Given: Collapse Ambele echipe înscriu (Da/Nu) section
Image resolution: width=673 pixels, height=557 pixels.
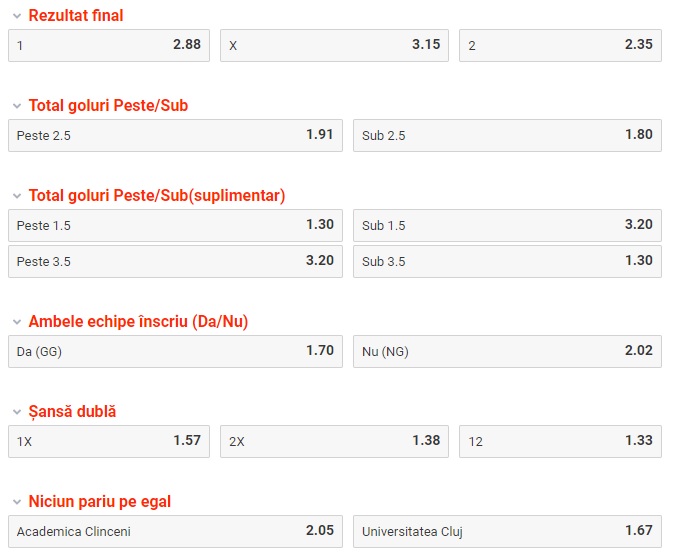Looking at the screenshot, I should coord(17,322).
